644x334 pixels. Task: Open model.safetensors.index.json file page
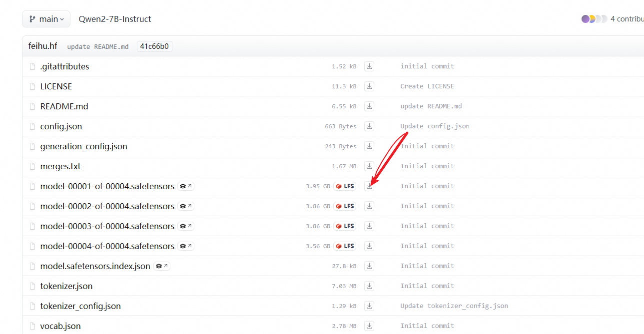click(95, 266)
